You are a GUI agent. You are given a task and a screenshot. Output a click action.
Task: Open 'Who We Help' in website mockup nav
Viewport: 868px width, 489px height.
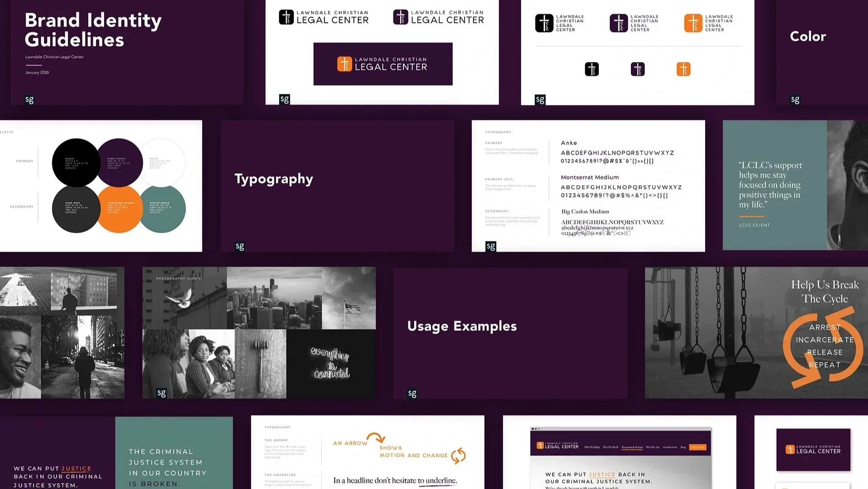(592, 447)
